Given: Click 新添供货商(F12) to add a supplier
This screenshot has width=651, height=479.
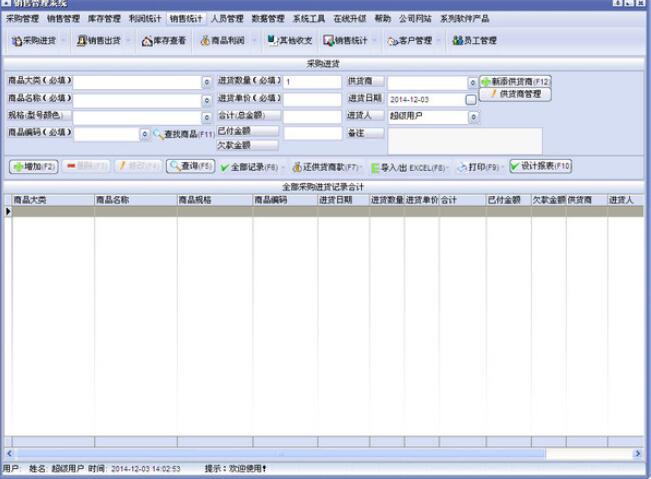Looking at the screenshot, I should click(515, 81).
